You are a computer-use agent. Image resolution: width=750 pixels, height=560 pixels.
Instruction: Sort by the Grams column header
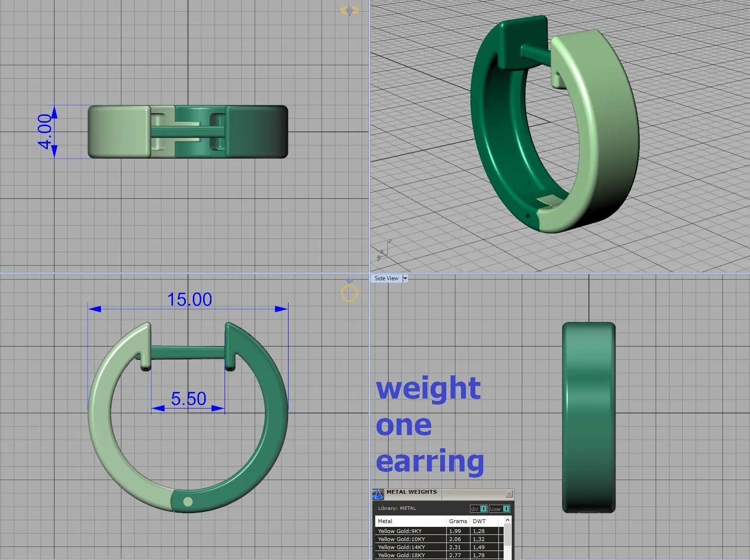coord(458,521)
